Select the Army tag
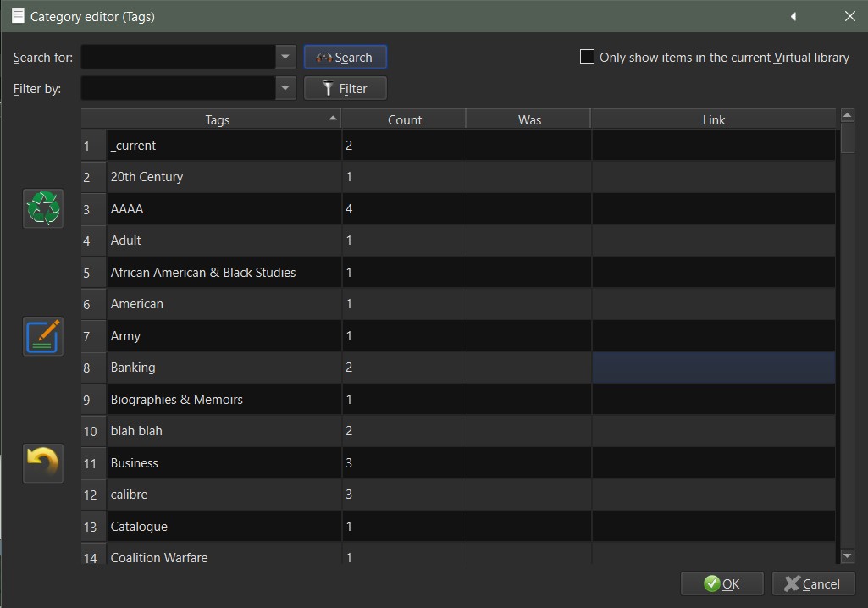Screen dimensions: 868x608 [x=224, y=336]
